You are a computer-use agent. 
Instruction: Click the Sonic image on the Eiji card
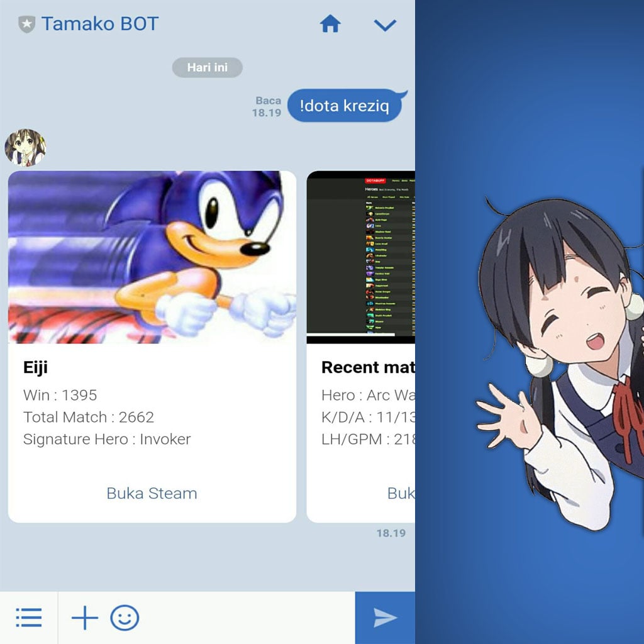pos(151,258)
